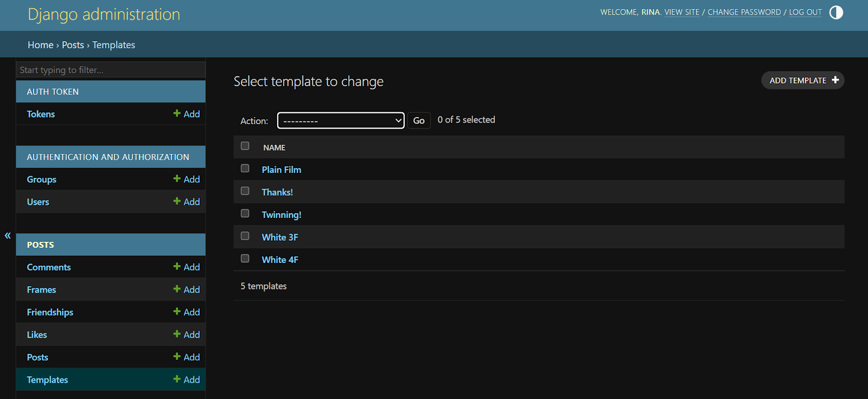
Task: Sort by the NAME column header
Action: [274, 147]
